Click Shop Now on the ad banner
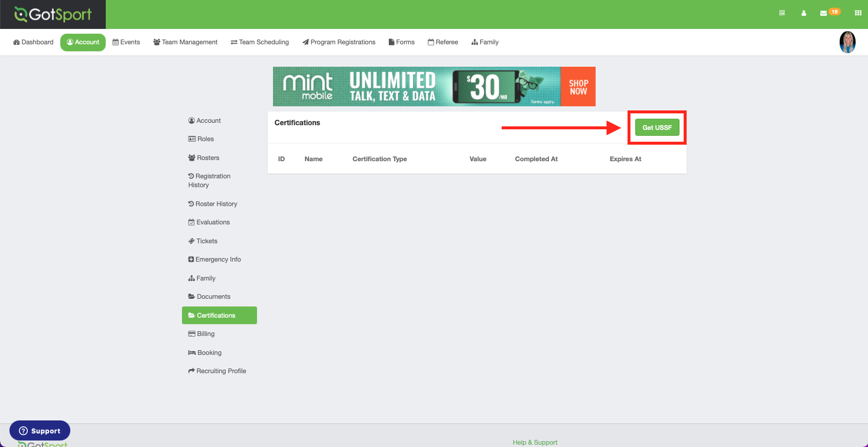The height and width of the screenshot is (447, 868). (x=578, y=86)
